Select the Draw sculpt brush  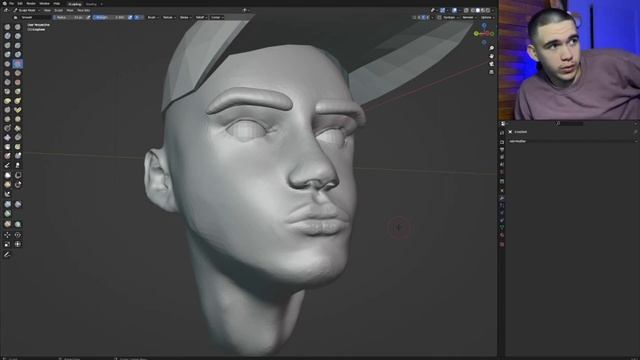pos(8,27)
